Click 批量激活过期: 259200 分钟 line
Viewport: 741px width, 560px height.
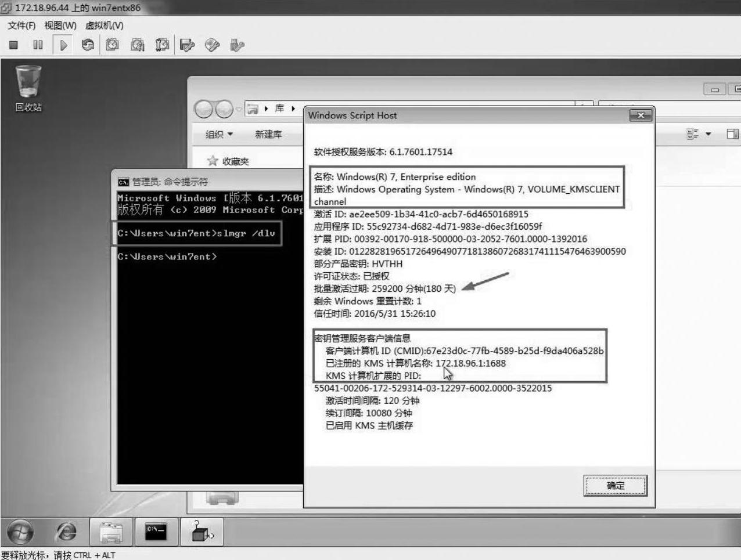tap(385, 289)
